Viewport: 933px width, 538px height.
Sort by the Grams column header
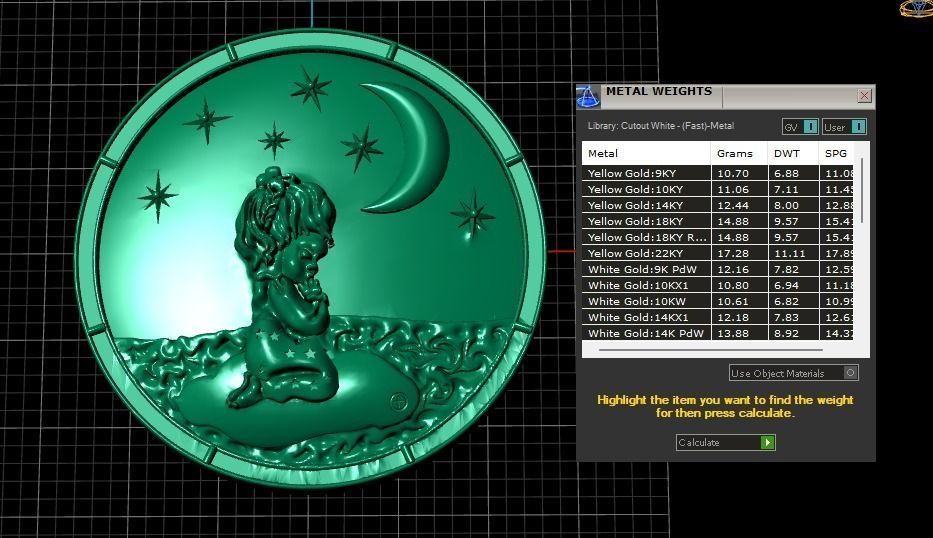(x=739, y=154)
